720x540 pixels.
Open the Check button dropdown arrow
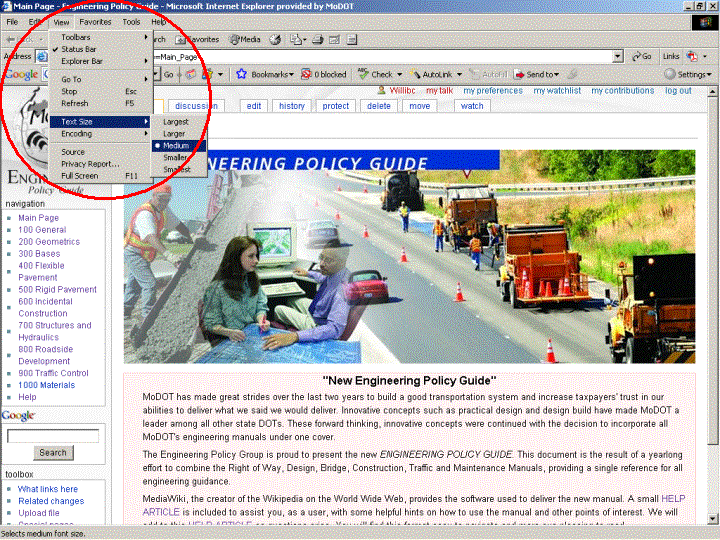pos(399,74)
